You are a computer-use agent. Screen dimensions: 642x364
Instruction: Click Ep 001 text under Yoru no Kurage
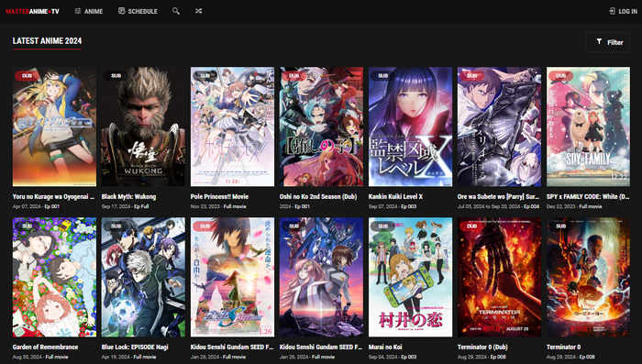pyautogui.click(x=52, y=207)
